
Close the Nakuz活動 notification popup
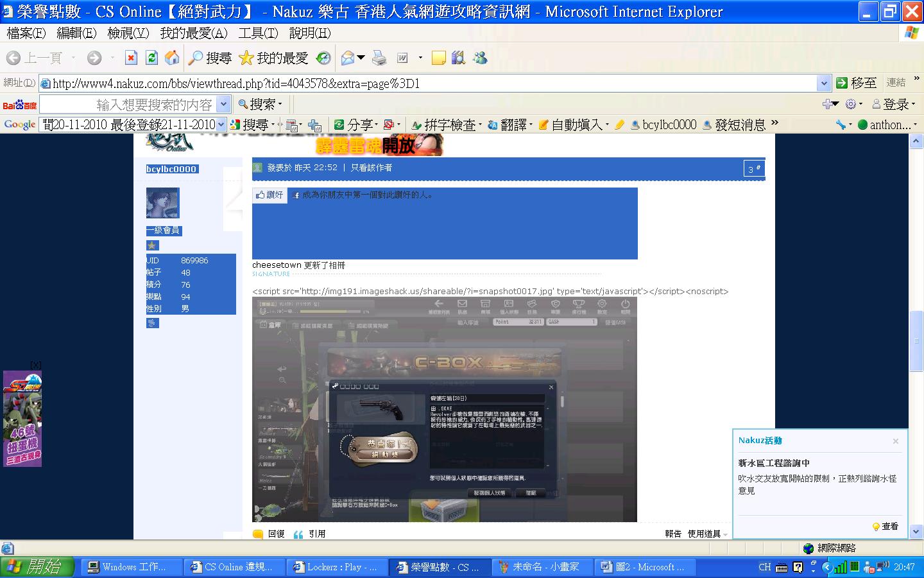896,441
